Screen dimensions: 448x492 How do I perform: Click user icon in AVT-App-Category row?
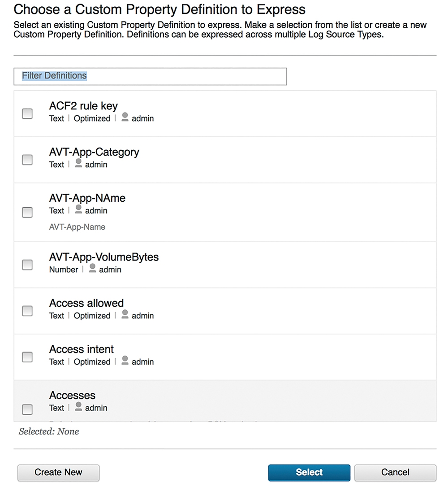78,163
